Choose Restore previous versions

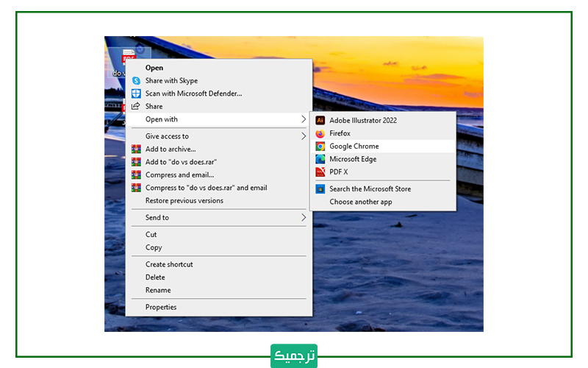(x=219, y=200)
